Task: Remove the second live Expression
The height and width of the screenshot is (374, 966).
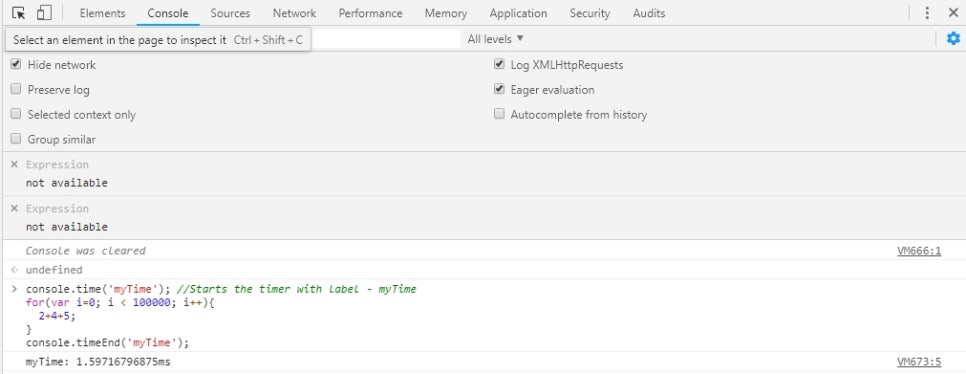Action: point(15,208)
